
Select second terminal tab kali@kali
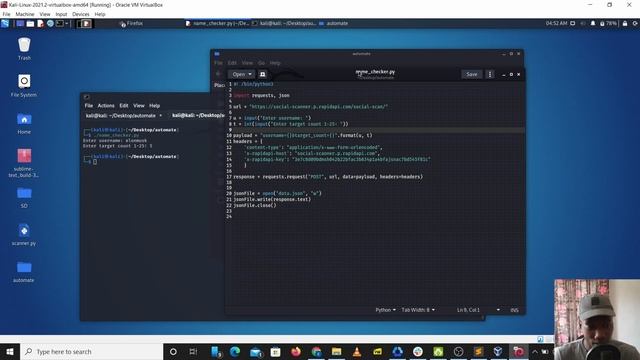click(x=198, y=116)
